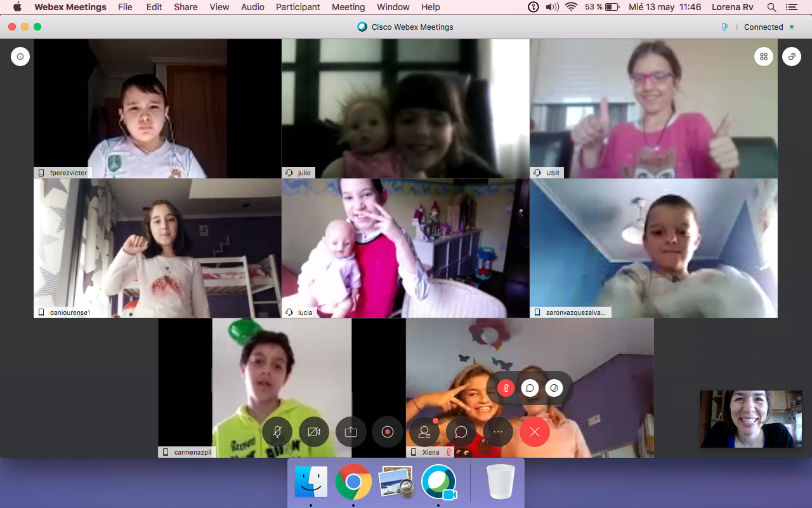The width and height of the screenshot is (812, 508).
Task: Toggle your microphone mute button
Action: tap(277, 432)
